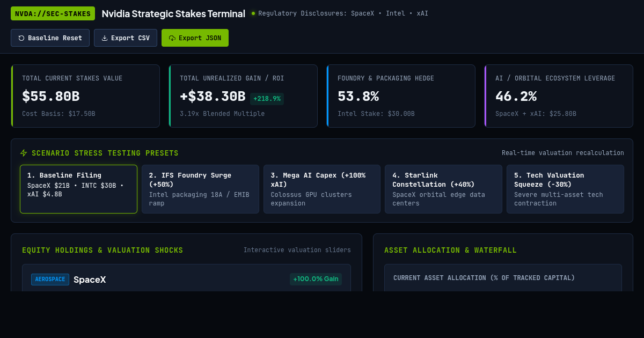The height and width of the screenshot is (338, 644).
Task: Click the 46.2% AI / Orbital leverage value
Action: click(516, 97)
